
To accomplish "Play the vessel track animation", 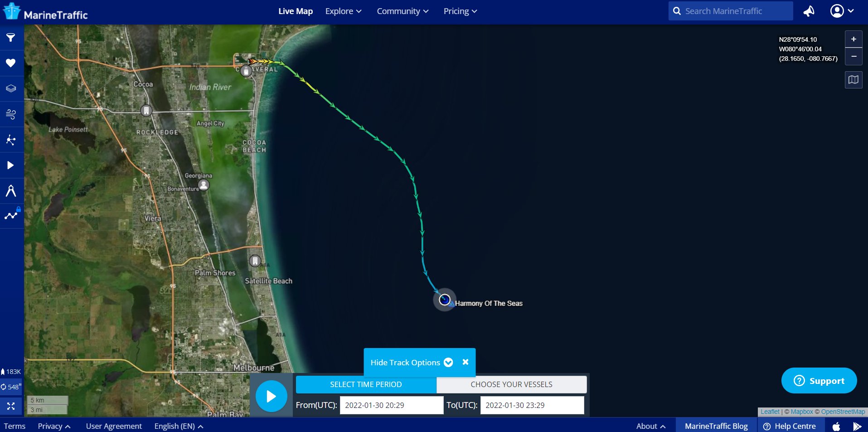I will [x=271, y=396].
